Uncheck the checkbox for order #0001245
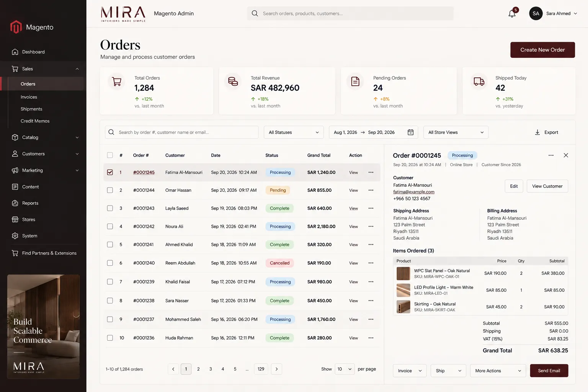This screenshot has height=392, width=588. click(x=110, y=172)
